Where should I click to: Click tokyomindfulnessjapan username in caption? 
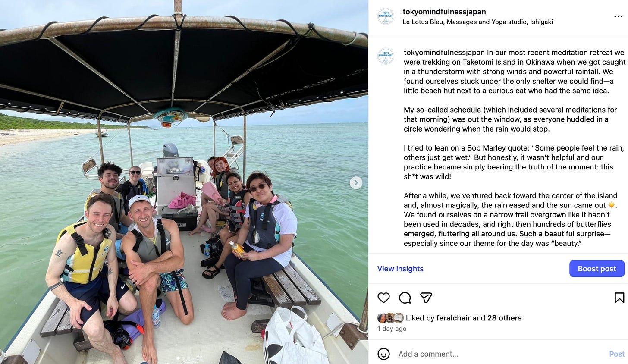pyautogui.click(x=444, y=53)
